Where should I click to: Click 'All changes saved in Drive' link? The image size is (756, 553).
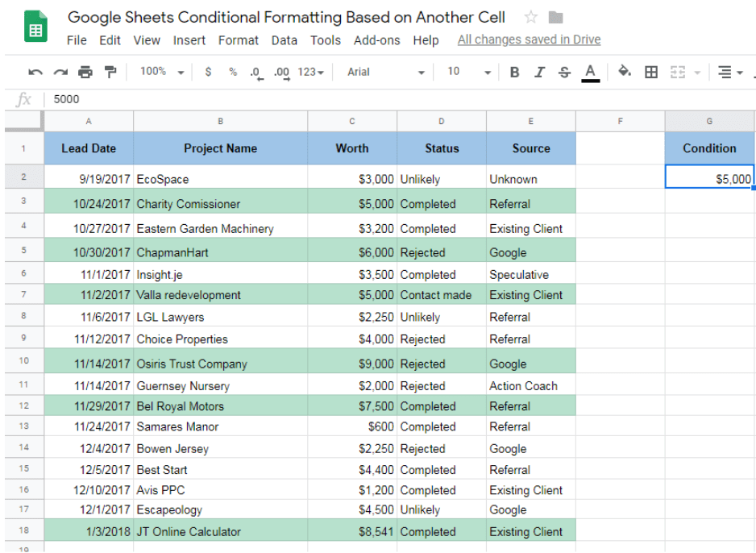529,39
